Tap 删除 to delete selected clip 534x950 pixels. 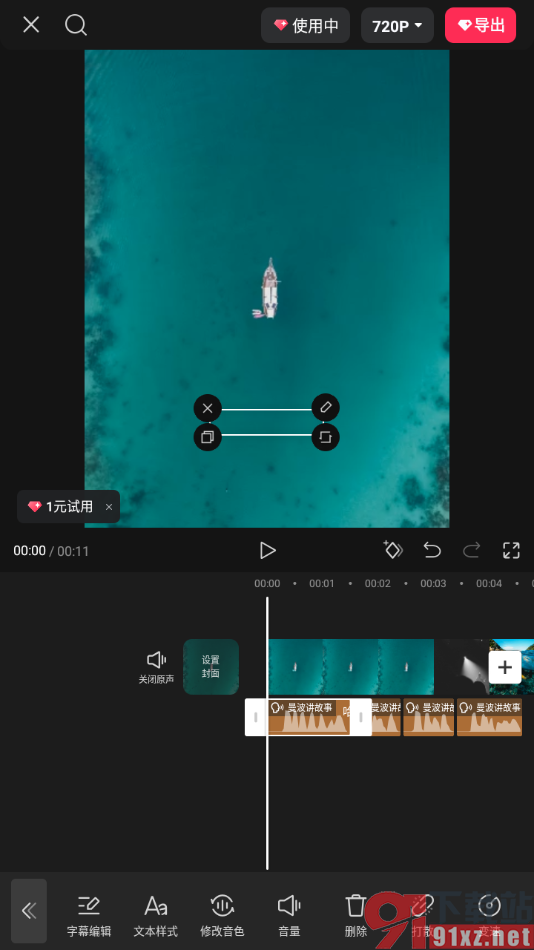pyautogui.click(x=356, y=915)
